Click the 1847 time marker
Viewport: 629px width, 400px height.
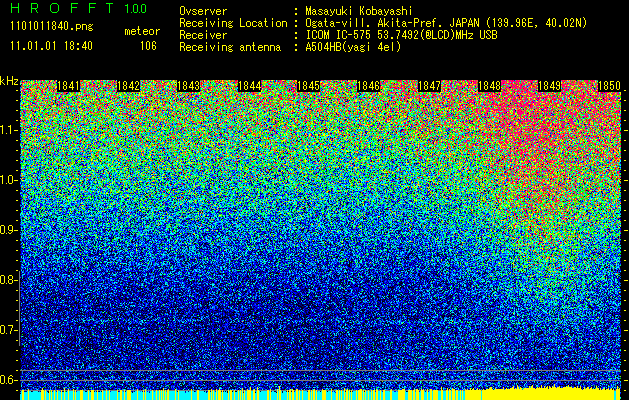429,86
